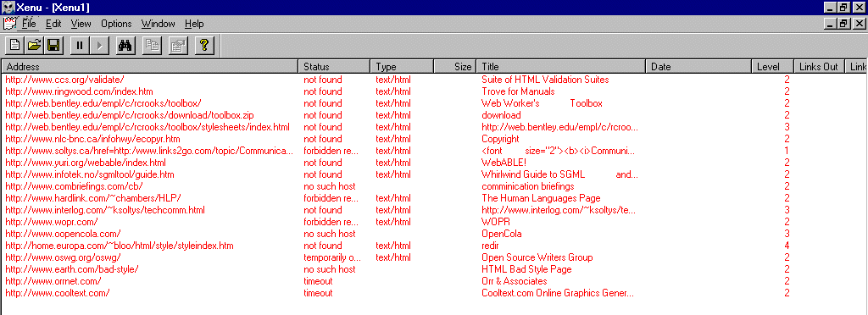Select the www.nlc-bnc.ca ecopyr.htm address
868x315 pixels.
click(92, 139)
